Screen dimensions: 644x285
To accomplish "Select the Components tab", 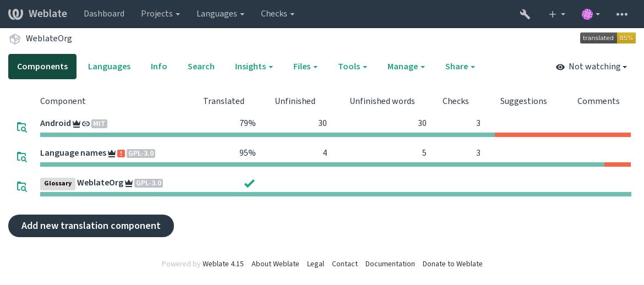I will click(42, 67).
